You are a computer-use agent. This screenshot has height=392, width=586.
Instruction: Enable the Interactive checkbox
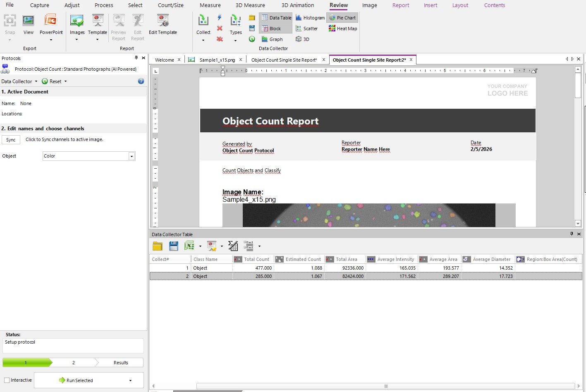(x=7, y=380)
